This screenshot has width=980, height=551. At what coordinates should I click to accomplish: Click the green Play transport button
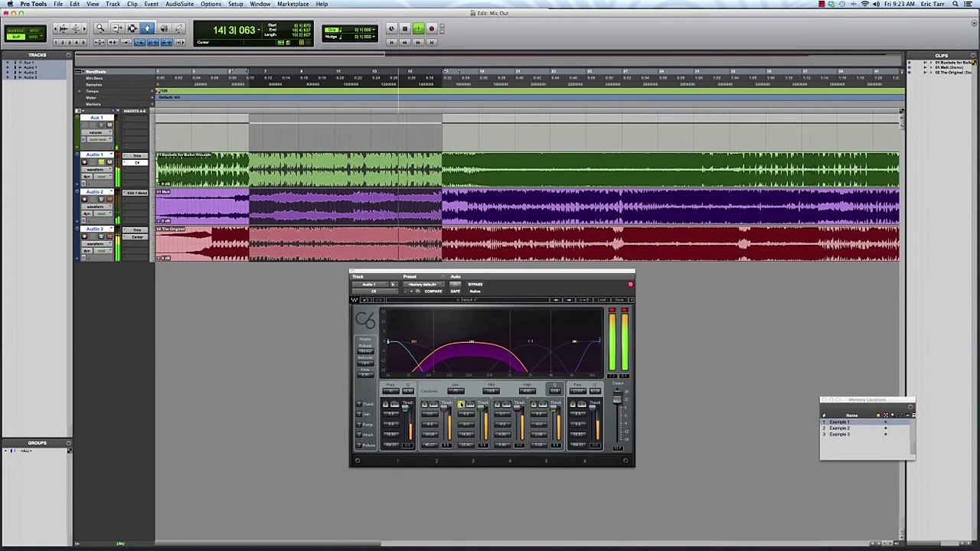click(x=418, y=28)
